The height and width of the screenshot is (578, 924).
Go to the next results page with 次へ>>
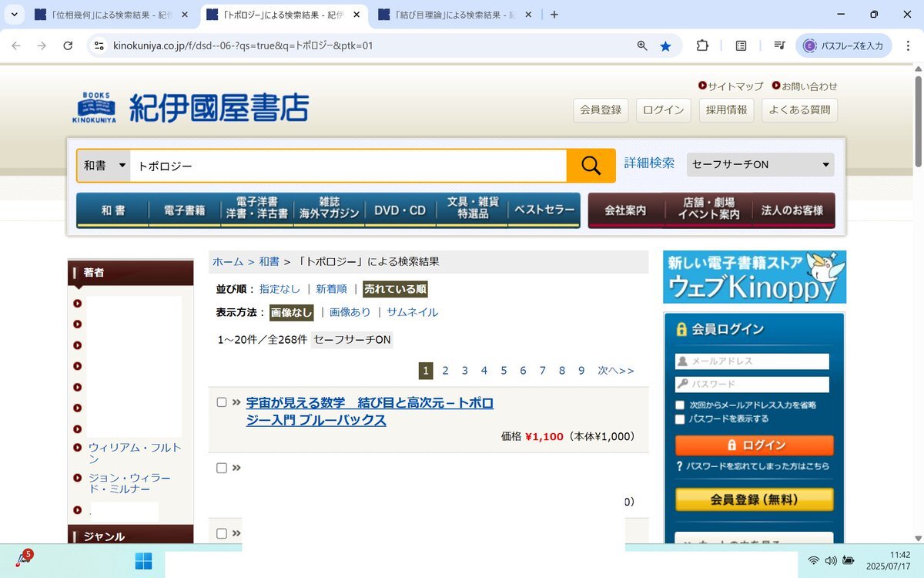[616, 371]
